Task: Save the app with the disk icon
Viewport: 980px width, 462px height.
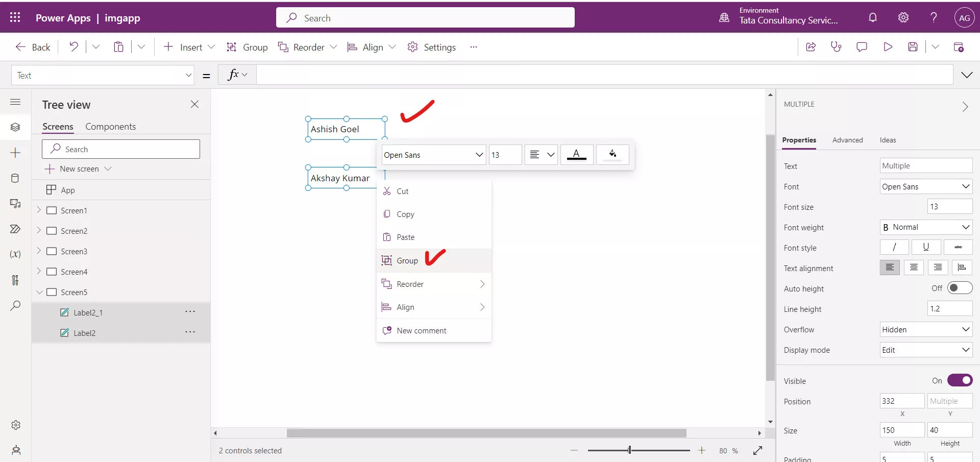Action: 914,47
